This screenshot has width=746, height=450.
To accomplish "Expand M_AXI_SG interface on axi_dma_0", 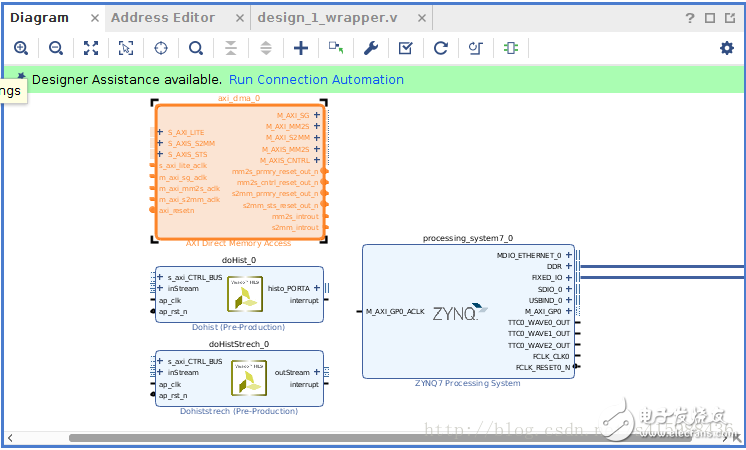I will (317, 115).
